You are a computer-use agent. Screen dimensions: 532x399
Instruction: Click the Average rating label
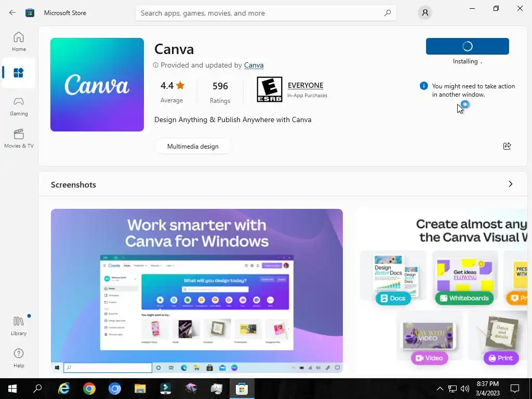pos(171,100)
